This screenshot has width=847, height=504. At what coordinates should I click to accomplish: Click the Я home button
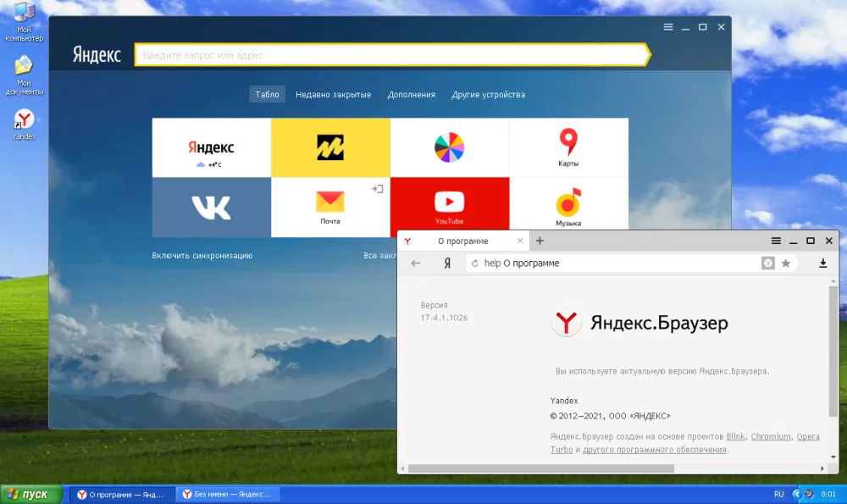pyautogui.click(x=447, y=263)
